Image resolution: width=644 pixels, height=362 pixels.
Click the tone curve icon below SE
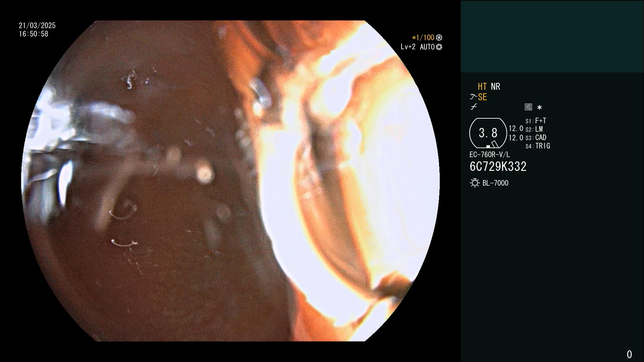click(474, 107)
